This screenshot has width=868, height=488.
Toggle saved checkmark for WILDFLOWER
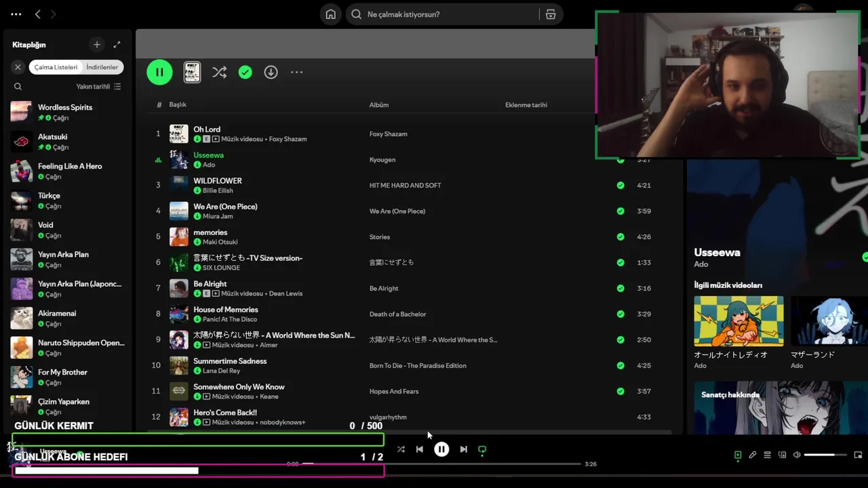[x=620, y=185]
